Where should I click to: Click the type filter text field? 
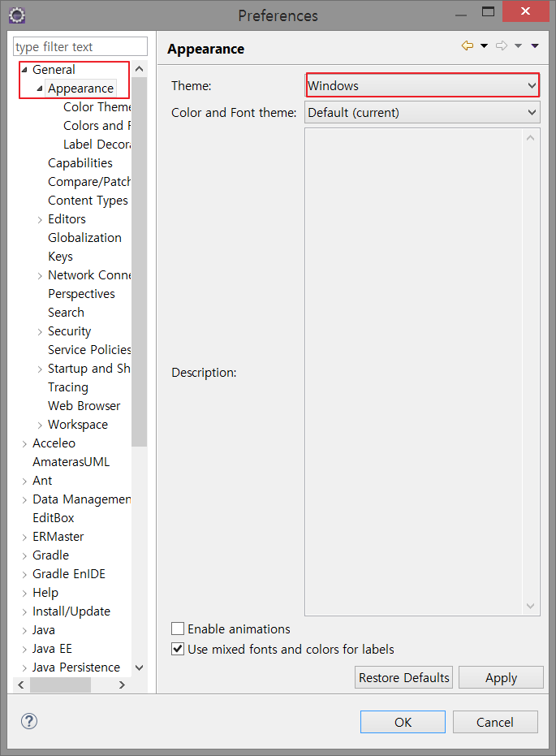[80, 47]
